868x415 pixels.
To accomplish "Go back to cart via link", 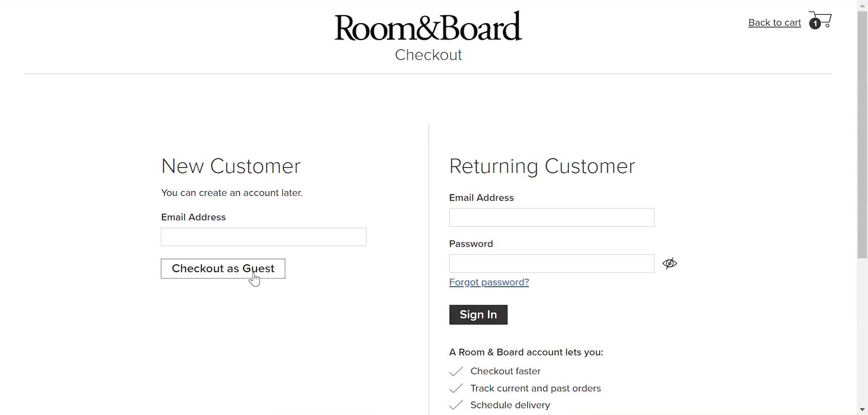I will click(x=774, y=23).
